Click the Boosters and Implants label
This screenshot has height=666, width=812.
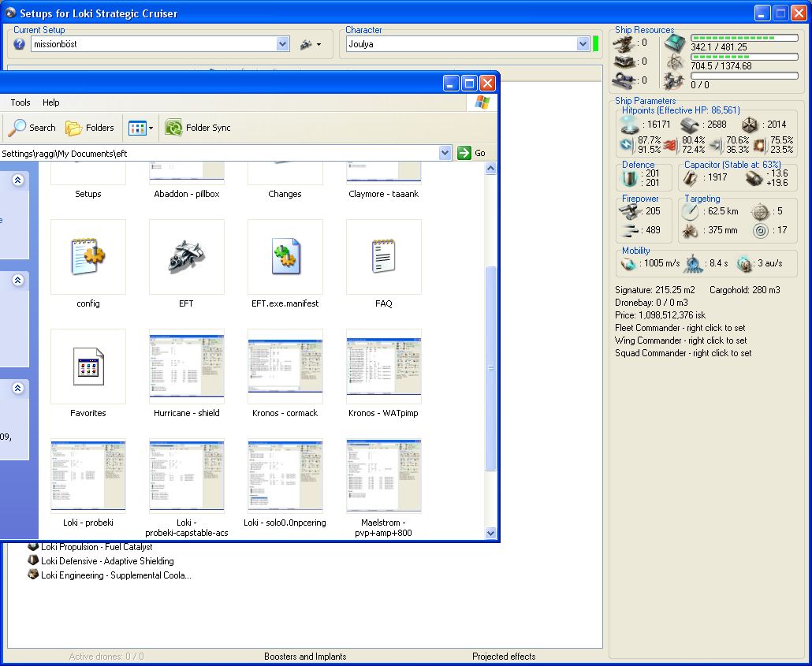tap(305, 657)
